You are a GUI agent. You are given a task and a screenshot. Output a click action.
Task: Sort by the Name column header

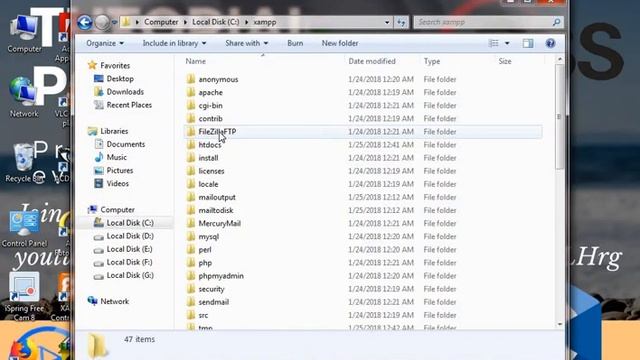point(196,61)
